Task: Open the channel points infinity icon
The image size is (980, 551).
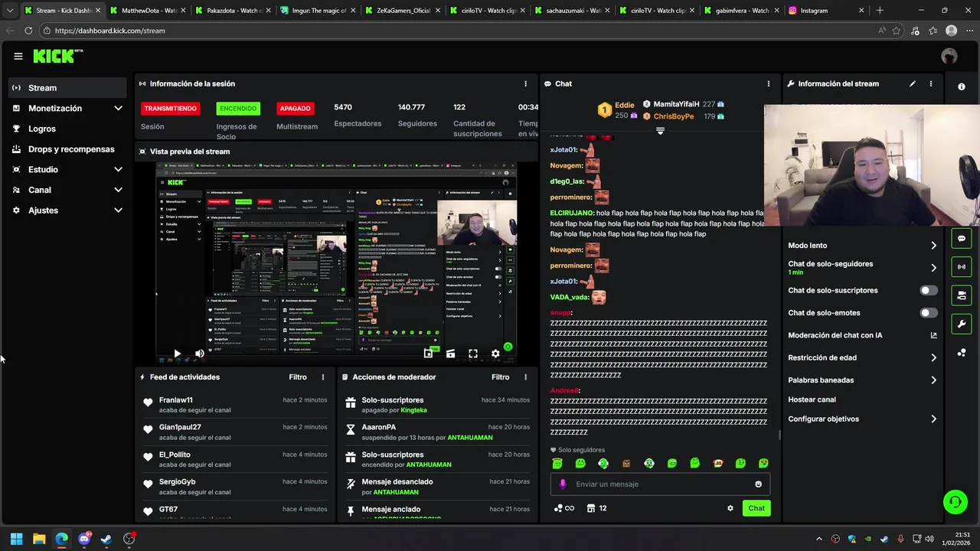Action: point(563,508)
